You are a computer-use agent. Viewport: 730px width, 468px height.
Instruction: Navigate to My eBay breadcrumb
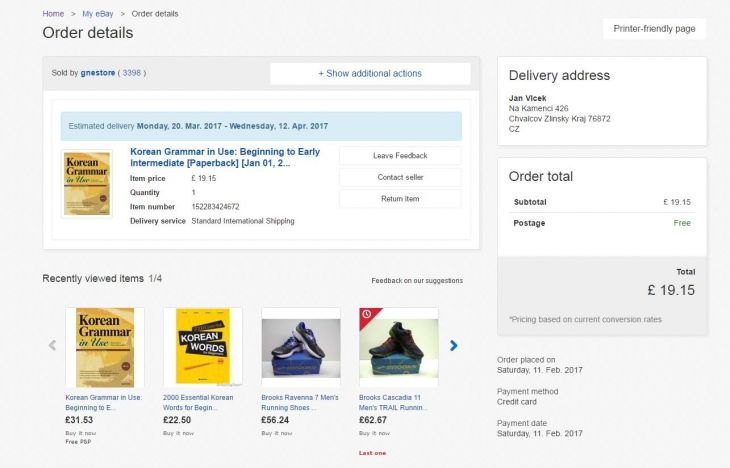[x=98, y=14]
